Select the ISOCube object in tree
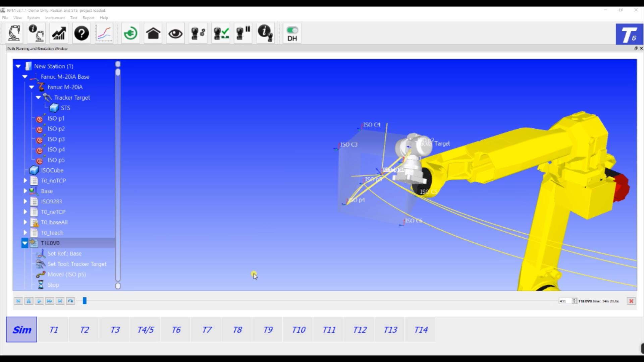 pos(52,170)
